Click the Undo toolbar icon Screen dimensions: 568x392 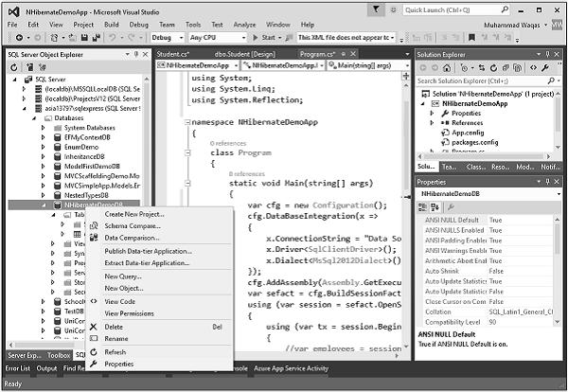pyautogui.click(x=113, y=37)
